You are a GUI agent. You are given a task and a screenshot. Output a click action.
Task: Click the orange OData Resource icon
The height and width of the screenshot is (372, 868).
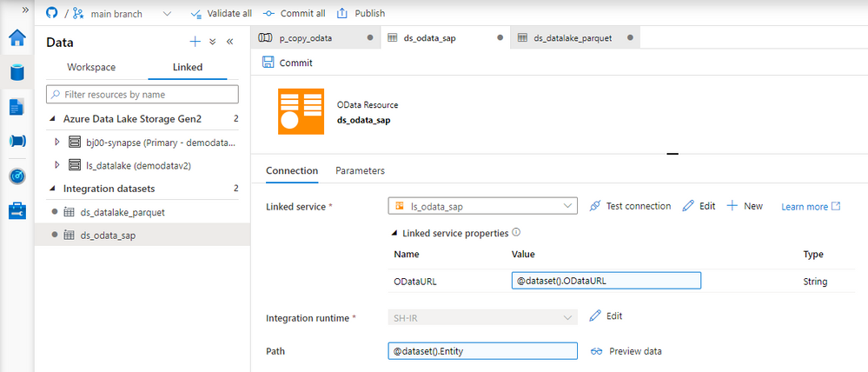click(301, 111)
